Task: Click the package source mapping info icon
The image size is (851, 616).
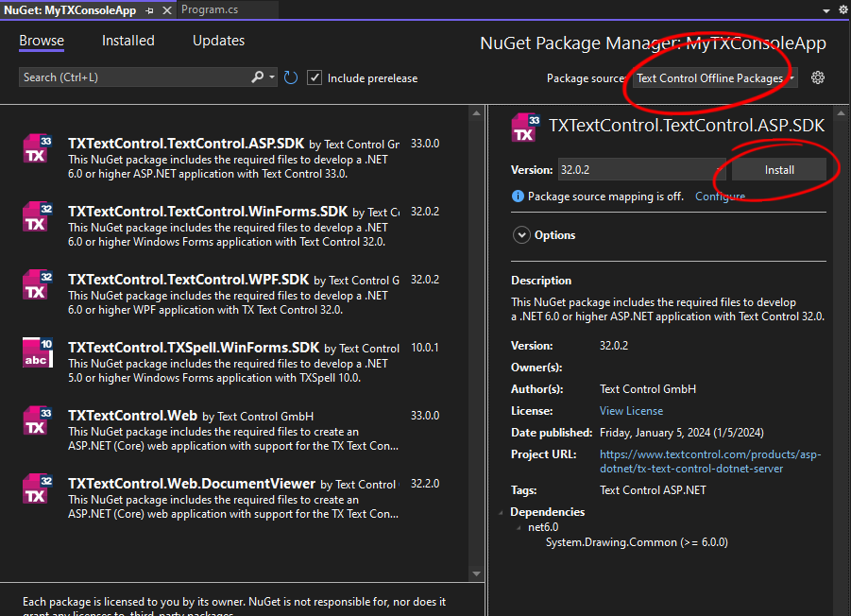Action: [x=518, y=196]
